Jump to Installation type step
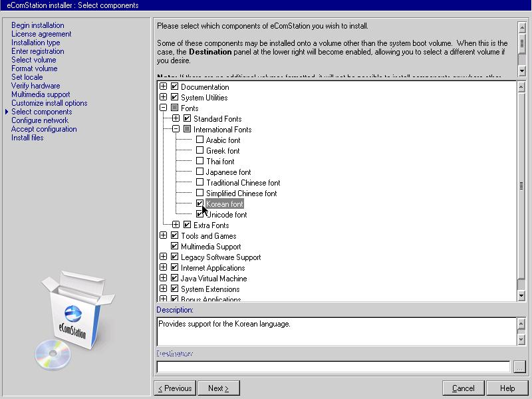This screenshot has height=399, width=532. click(x=36, y=43)
